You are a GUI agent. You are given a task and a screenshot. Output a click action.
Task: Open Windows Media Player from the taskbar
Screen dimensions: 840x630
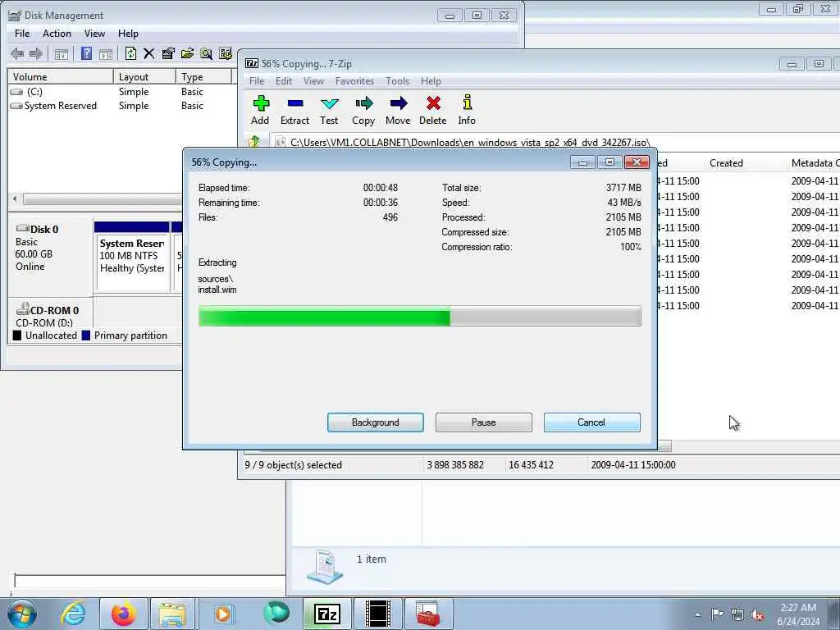coord(223,614)
